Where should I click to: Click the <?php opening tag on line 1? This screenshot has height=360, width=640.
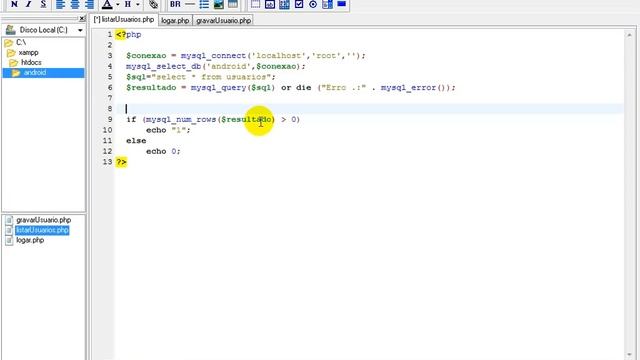pos(129,35)
